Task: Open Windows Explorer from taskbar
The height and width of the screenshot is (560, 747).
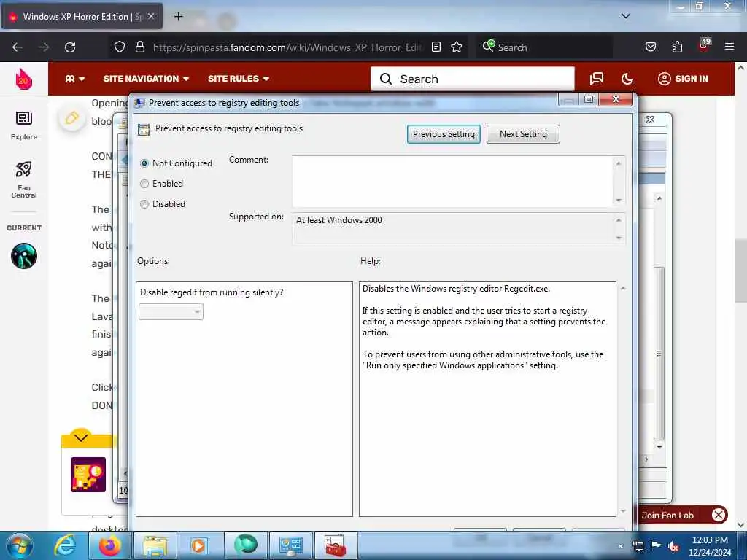Action: tap(155, 545)
